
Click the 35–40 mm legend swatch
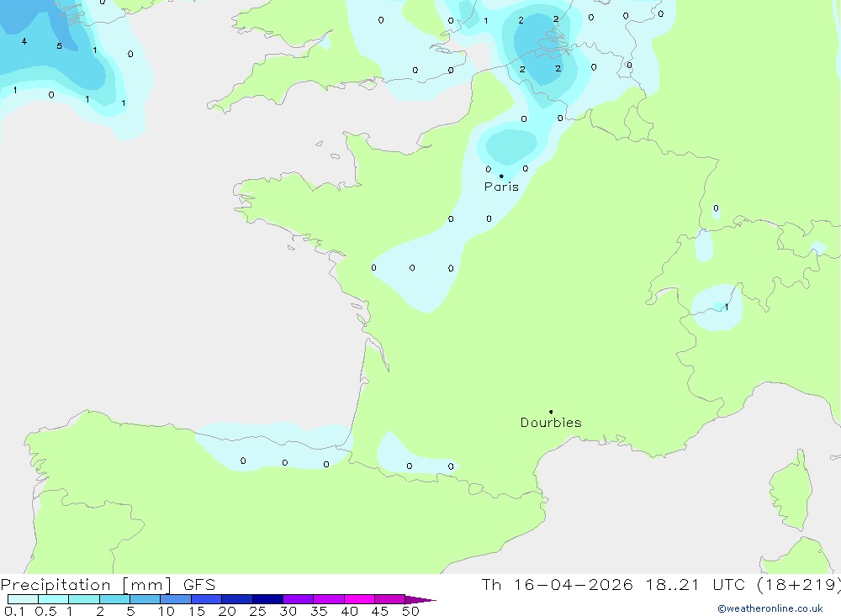click(x=328, y=599)
